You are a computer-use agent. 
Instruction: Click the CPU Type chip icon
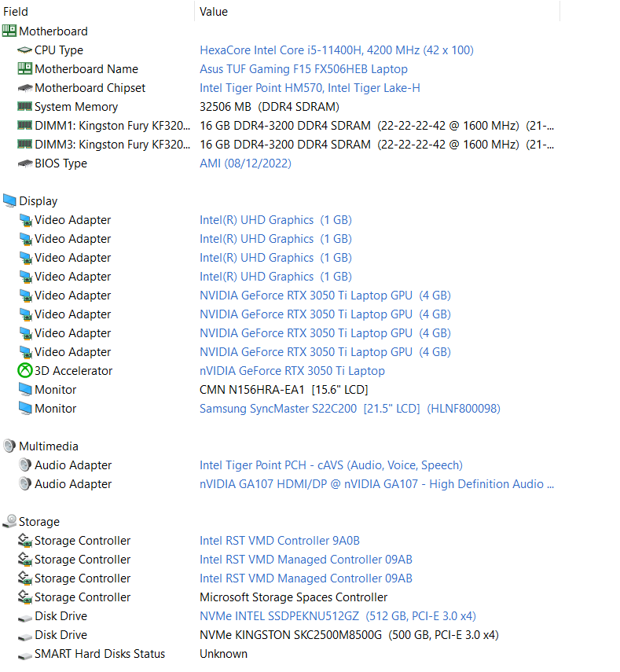(25, 50)
